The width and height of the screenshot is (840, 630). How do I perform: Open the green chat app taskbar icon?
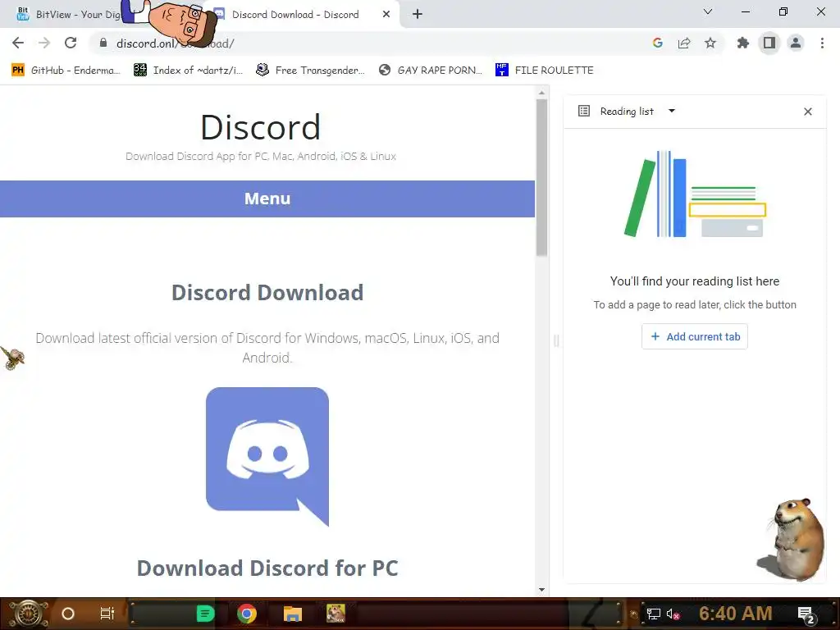click(x=206, y=614)
